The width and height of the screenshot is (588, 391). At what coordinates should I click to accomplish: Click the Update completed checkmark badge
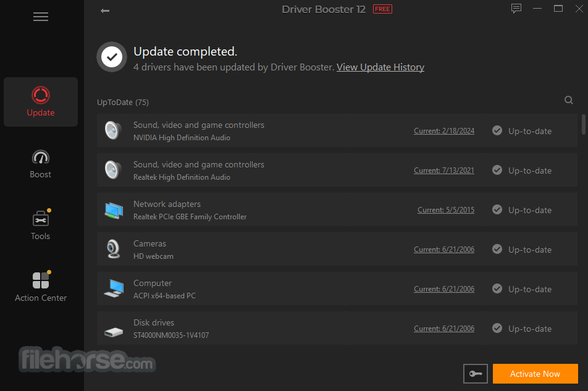pos(112,57)
